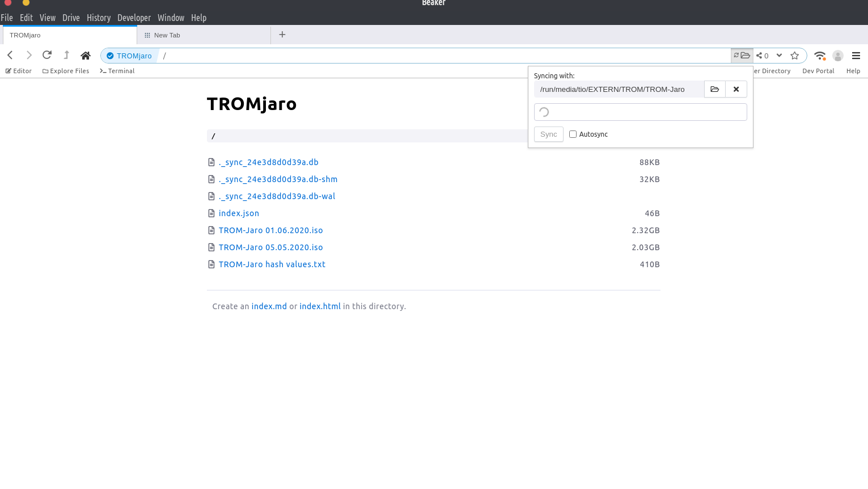Open the home page icon
The image size is (868, 489).
click(x=86, y=56)
